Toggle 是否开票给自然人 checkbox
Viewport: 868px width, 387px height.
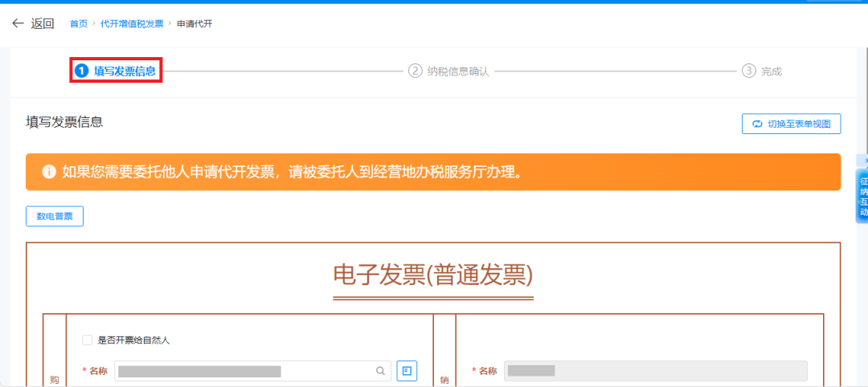pyautogui.click(x=87, y=340)
